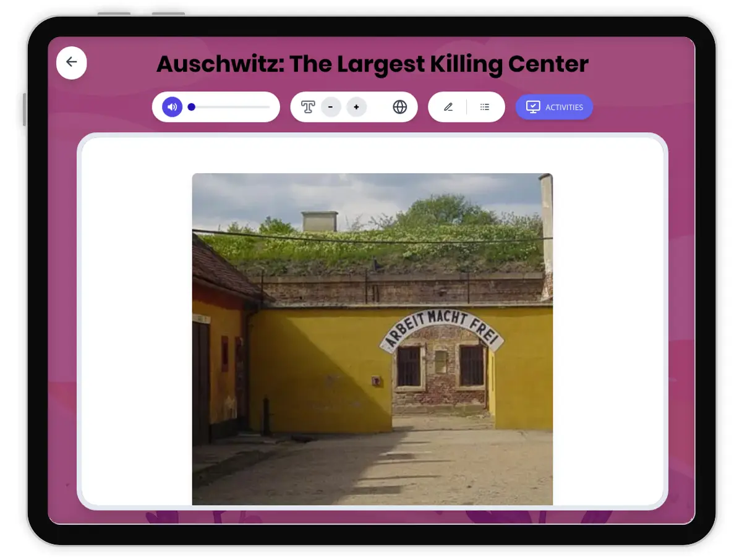Screen dimensions: 742x560
Task: Go back from the Auschwitz lesson
Action: (71, 62)
